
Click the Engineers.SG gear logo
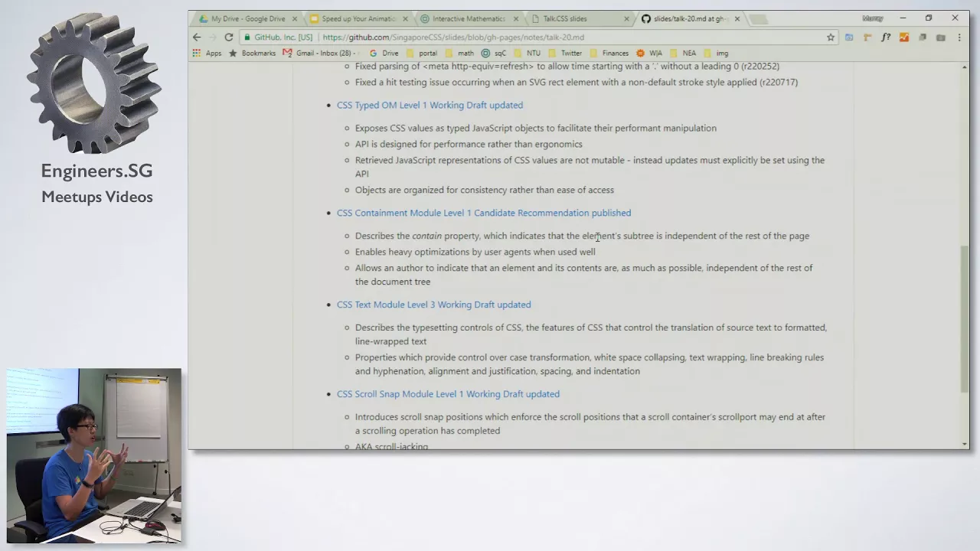point(94,83)
